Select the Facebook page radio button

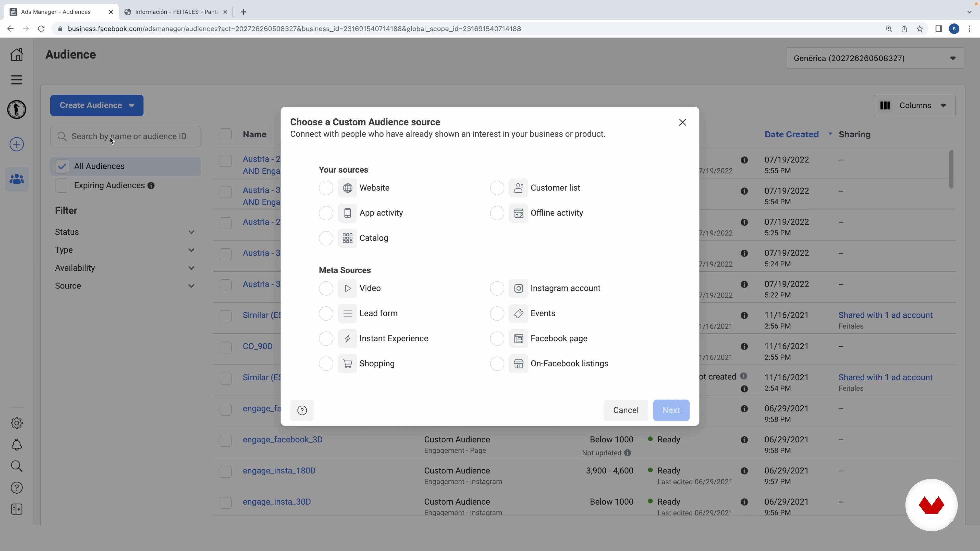tap(497, 339)
